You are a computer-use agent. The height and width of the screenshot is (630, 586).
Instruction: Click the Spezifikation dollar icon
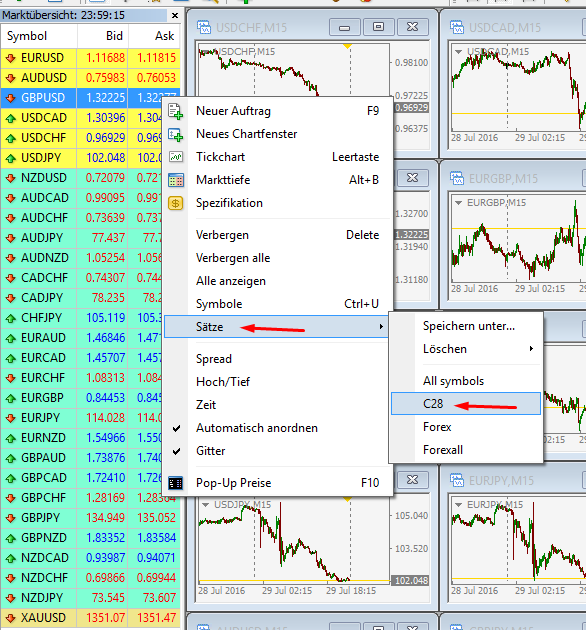pyautogui.click(x=176, y=203)
